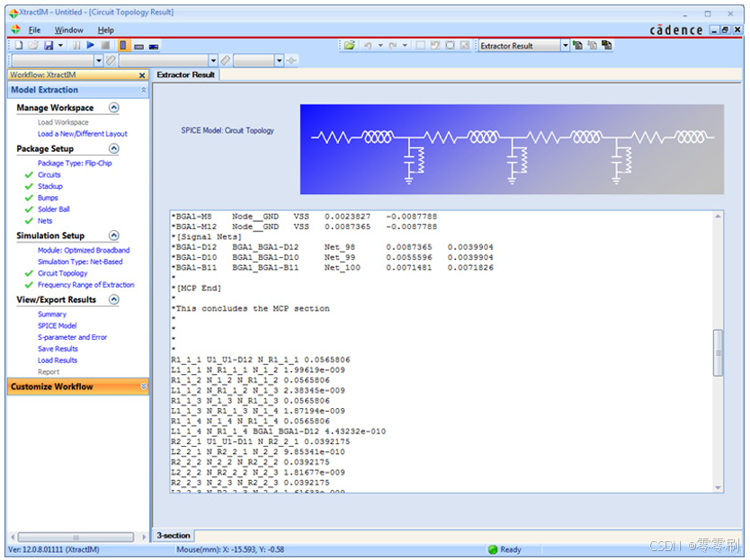The width and height of the screenshot is (750, 560).
Task: Click the Save Results link
Action: pyautogui.click(x=58, y=349)
